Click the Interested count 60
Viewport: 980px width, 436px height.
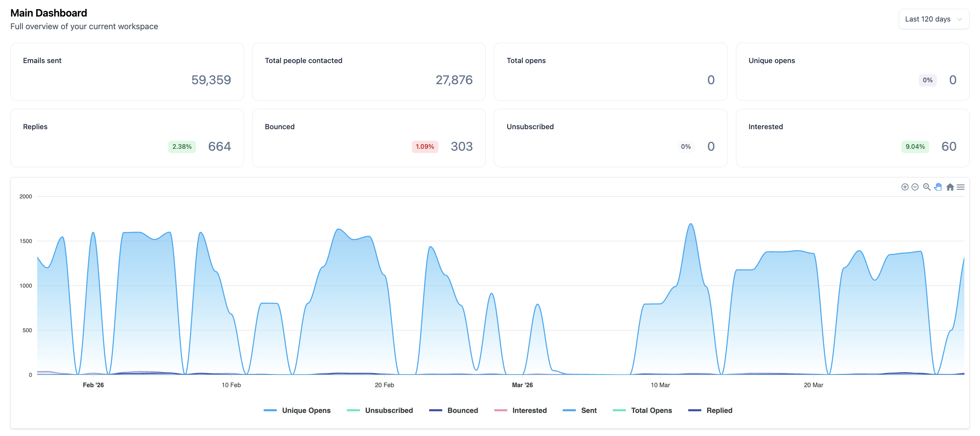click(x=949, y=146)
